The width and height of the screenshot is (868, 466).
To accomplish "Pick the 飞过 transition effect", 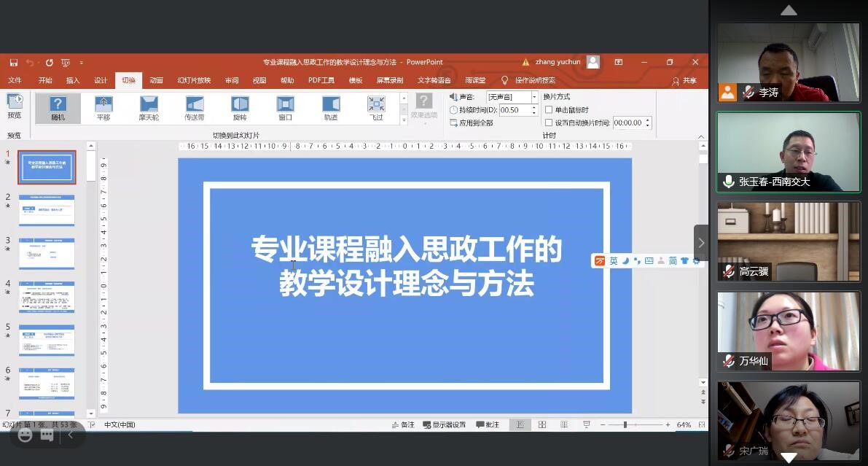I will tap(376, 108).
